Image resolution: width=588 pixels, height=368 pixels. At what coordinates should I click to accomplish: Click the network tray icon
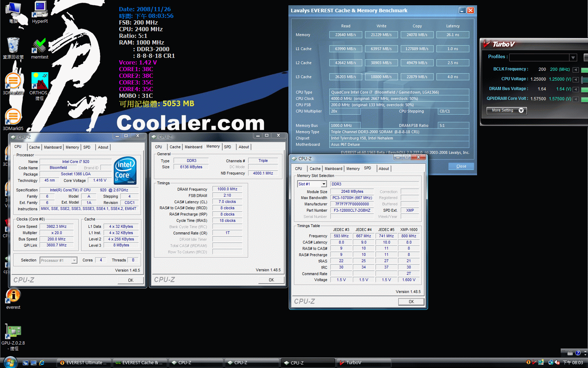551,362
